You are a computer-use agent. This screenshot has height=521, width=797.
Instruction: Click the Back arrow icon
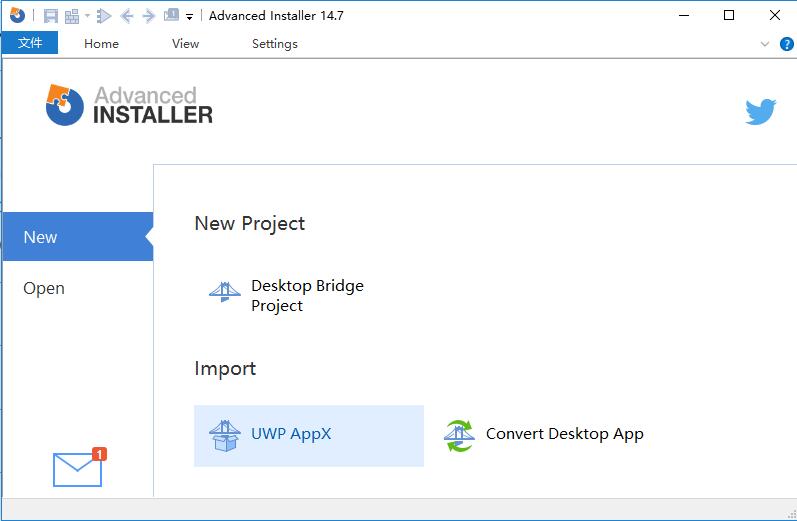[x=127, y=16]
